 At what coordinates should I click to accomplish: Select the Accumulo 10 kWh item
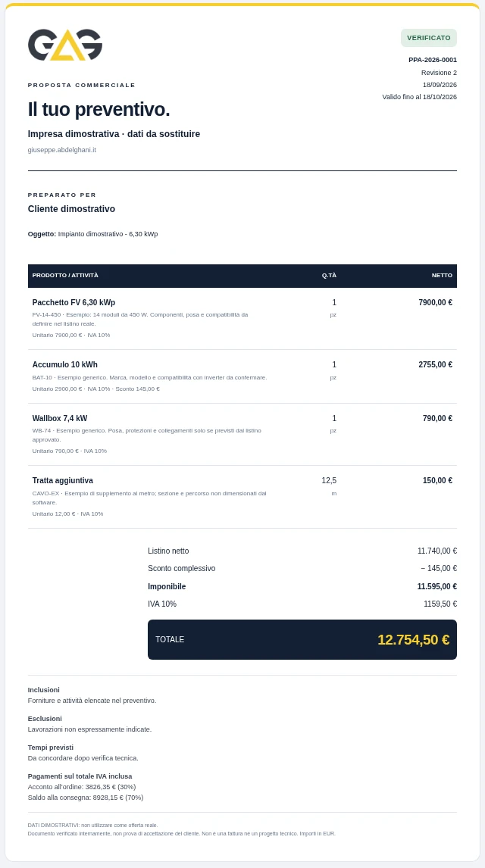[x=242, y=376]
